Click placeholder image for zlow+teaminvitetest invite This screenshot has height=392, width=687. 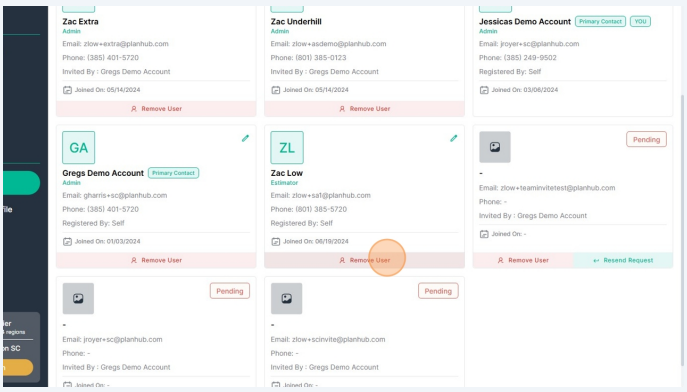tap(495, 147)
